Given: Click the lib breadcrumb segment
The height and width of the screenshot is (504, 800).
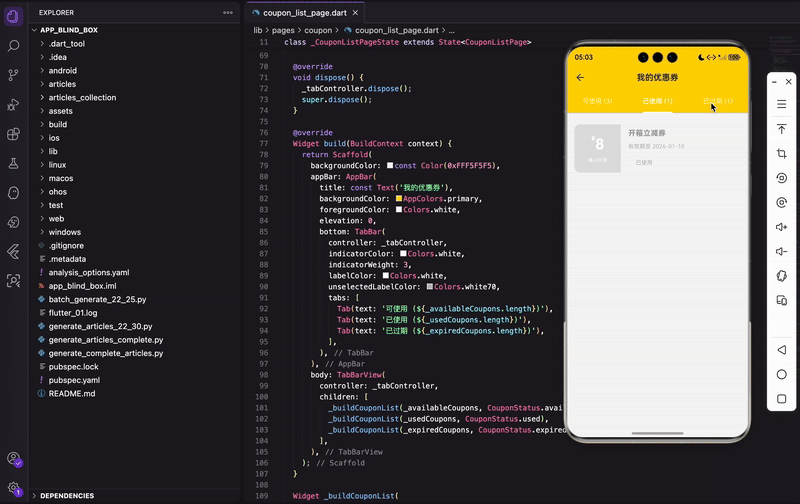Looking at the screenshot, I should (x=258, y=31).
